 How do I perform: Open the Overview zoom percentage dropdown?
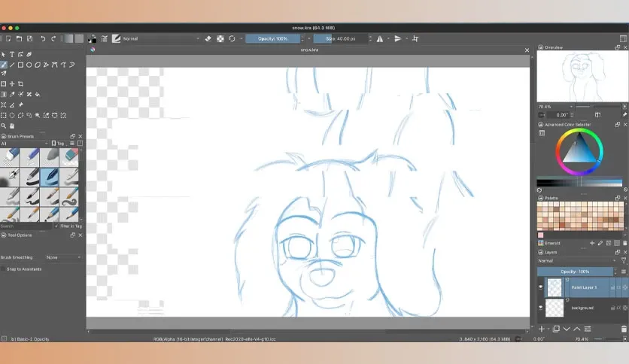pyautogui.click(x=555, y=107)
